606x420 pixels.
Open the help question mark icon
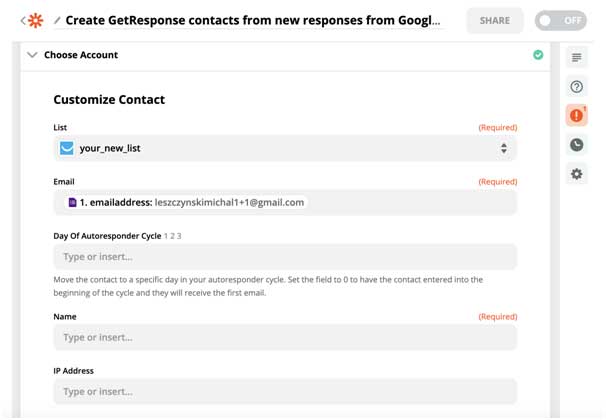(x=576, y=87)
